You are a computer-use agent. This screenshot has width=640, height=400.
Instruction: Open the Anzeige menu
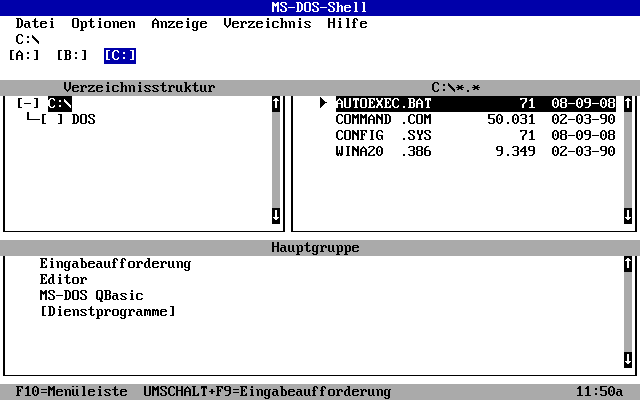(x=179, y=23)
